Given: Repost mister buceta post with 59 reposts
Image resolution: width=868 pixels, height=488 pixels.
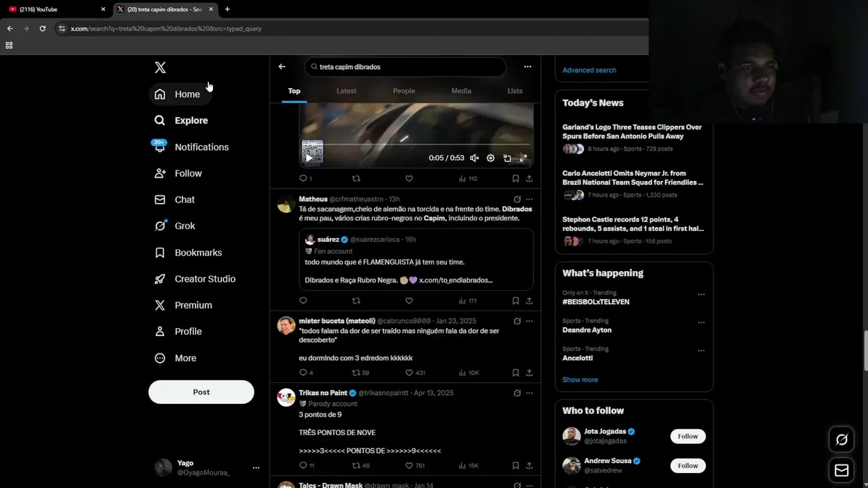Looking at the screenshot, I should coord(360,373).
